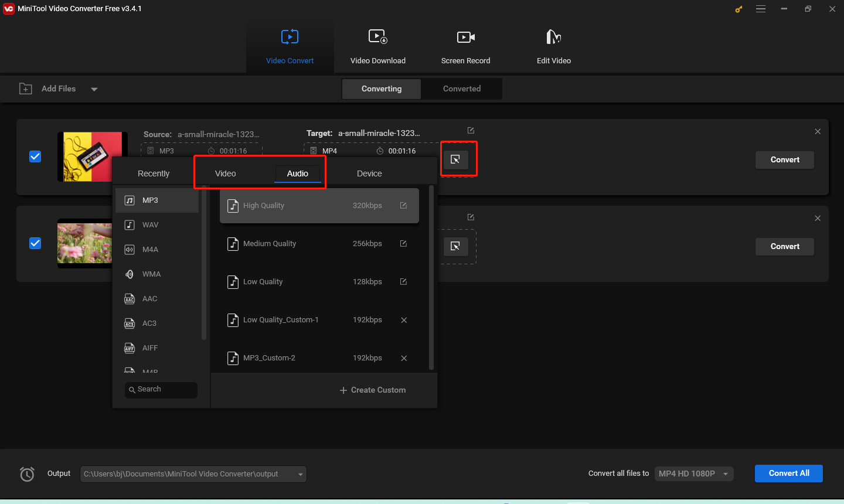Click Create Custom preset button
Image resolution: width=844 pixels, height=504 pixels.
[373, 390]
